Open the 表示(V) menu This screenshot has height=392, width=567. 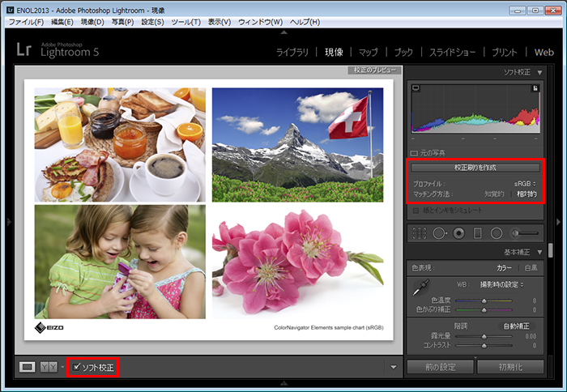[x=220, y=22]
